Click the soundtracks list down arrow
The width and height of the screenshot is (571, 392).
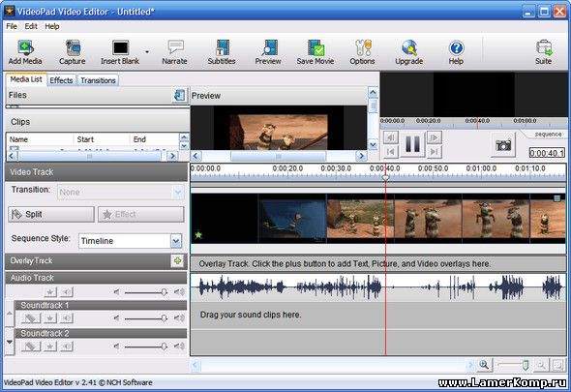click(x=10, y=342)
